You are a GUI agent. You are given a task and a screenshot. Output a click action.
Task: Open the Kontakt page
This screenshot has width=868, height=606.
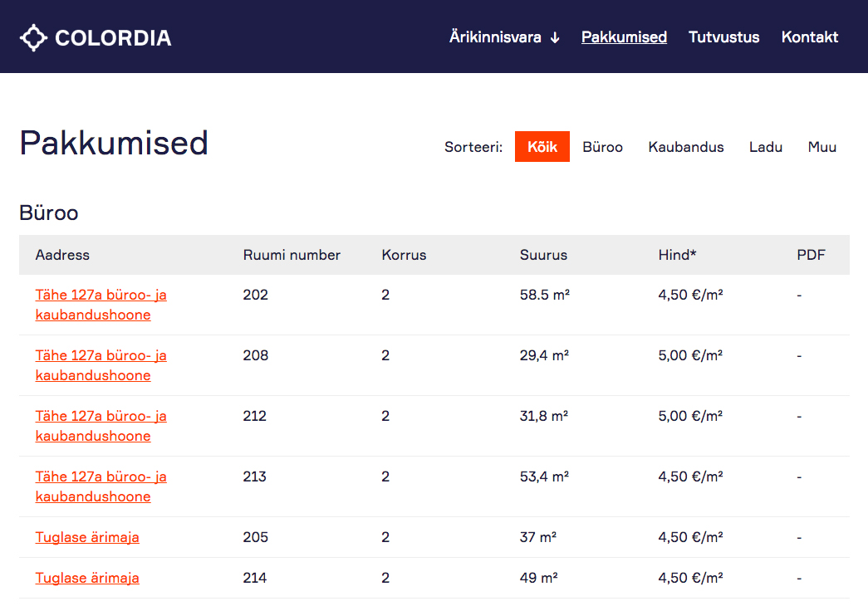809,37
